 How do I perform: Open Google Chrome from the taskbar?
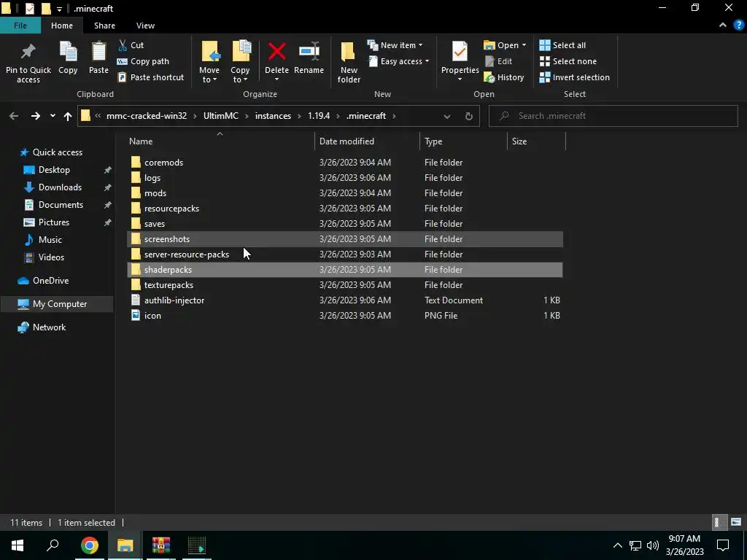click(89, 545)
